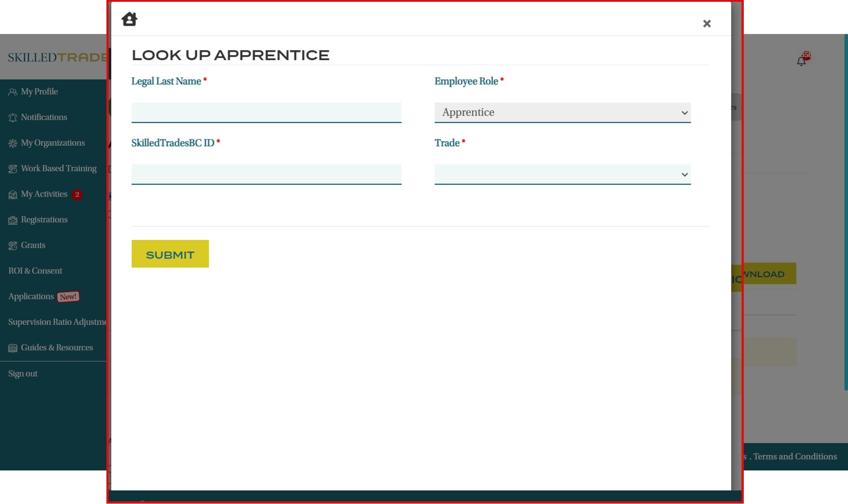Click Work Based Training sidebar icon

[x=13, y=169]
